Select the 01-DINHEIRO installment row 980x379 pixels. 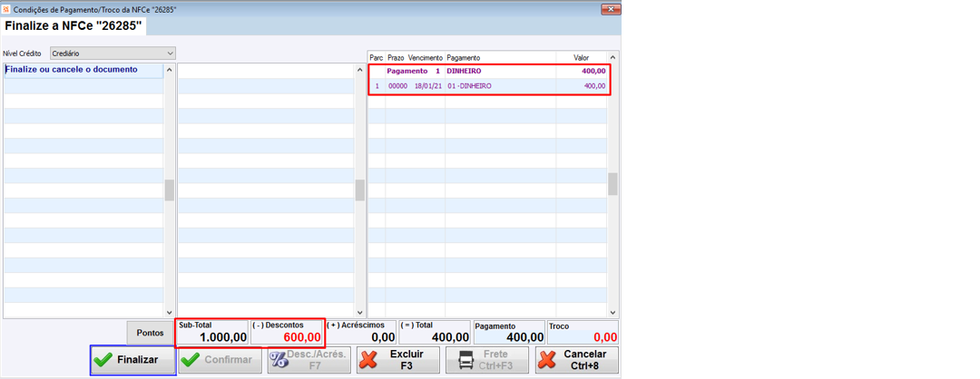[x=487, y=85]
